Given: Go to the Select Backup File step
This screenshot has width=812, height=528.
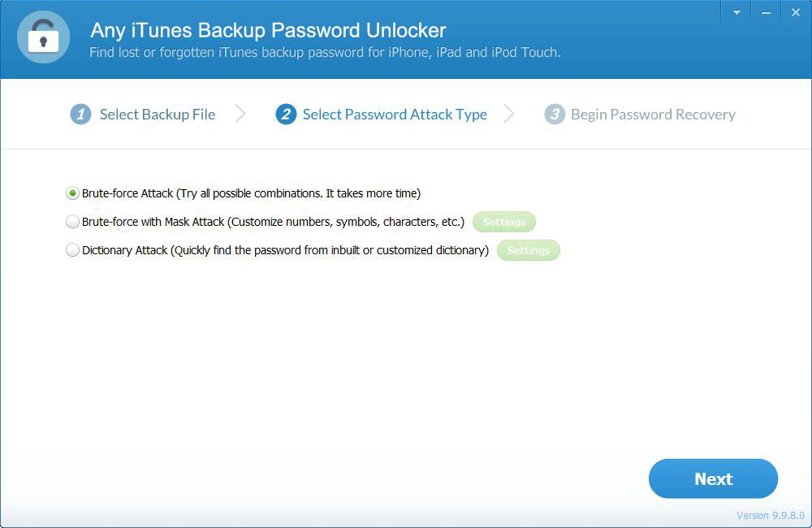Looking at the screenshot, I should (x=158, y=115).
